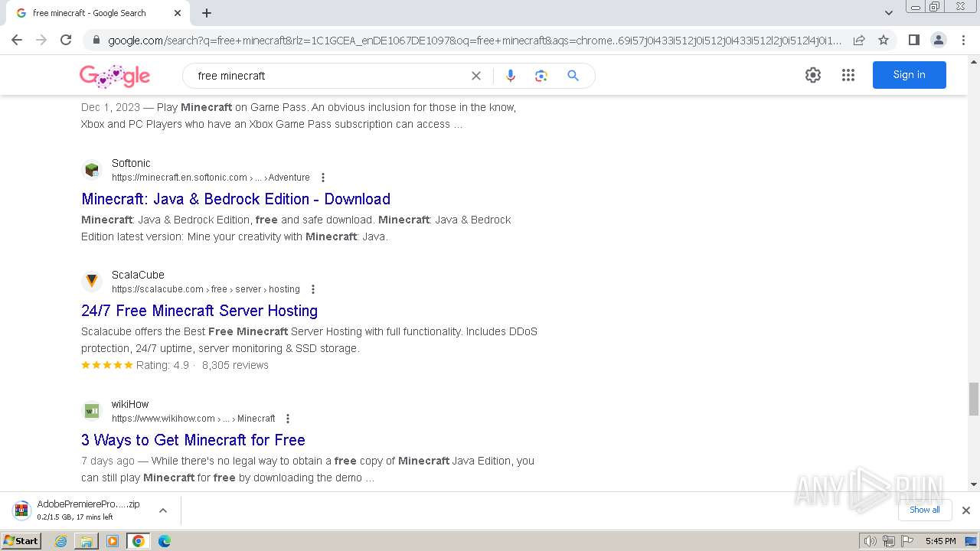
Task: Open the Google apps grid
Action: tap(848, 75)
